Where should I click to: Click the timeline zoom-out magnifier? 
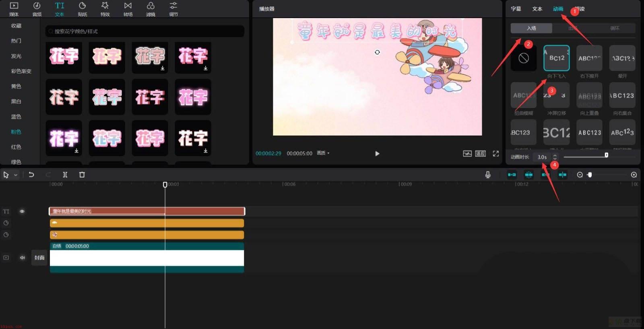[x=580, y=175]
